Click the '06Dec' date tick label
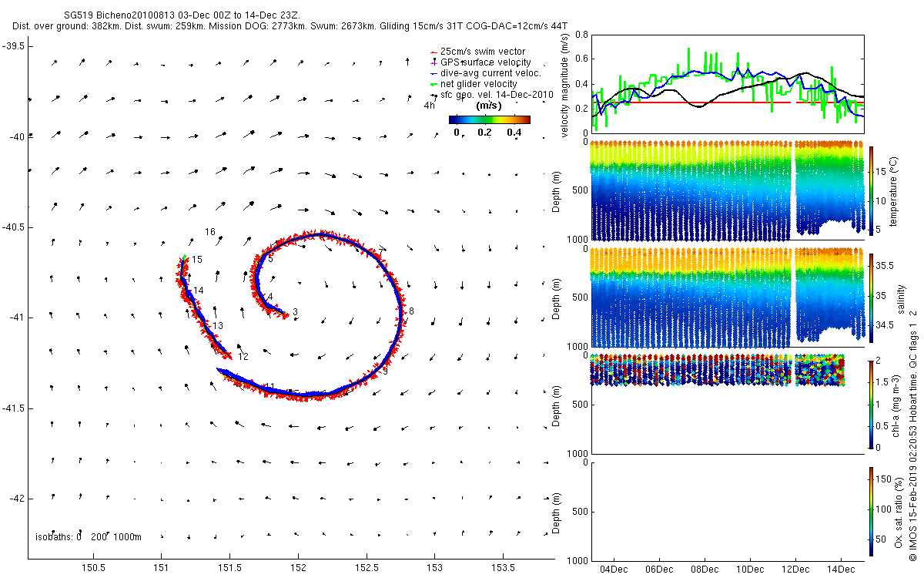This screenshot has width=924, height=578. (659, 569)
